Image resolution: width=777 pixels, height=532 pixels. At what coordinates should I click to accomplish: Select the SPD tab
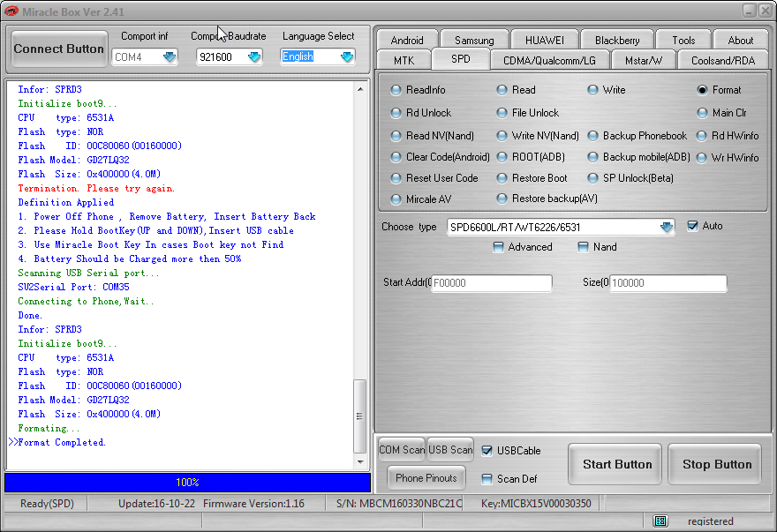click(460, 59)
